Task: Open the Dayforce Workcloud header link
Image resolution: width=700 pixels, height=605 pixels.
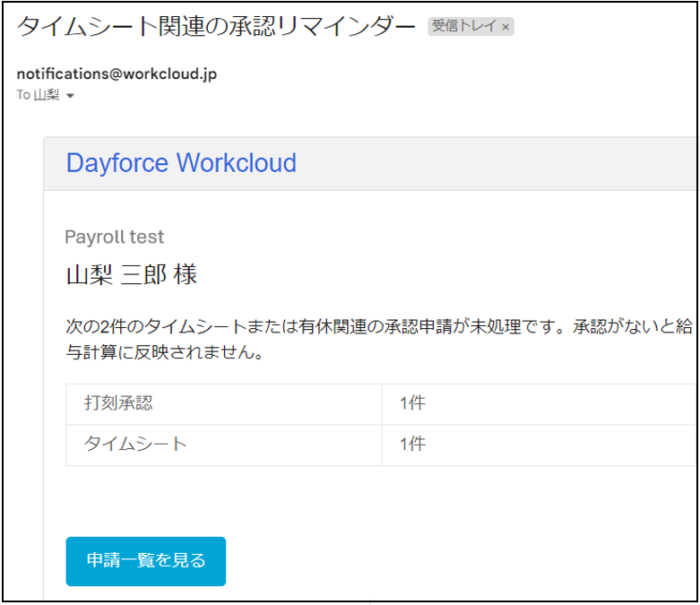Action: [x=181, y=162]
